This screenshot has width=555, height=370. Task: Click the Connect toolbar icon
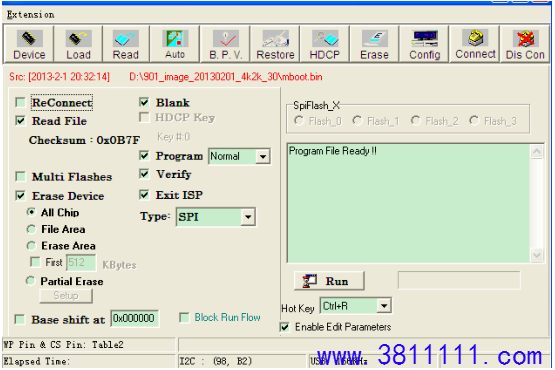pos(475,44)
